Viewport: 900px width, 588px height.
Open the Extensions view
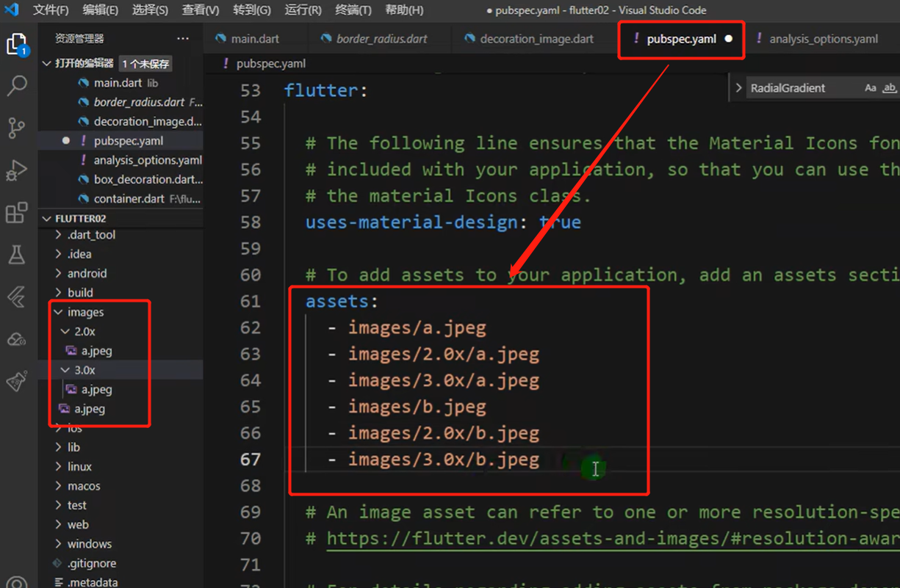pyautogui.click(x=16, y=213)
